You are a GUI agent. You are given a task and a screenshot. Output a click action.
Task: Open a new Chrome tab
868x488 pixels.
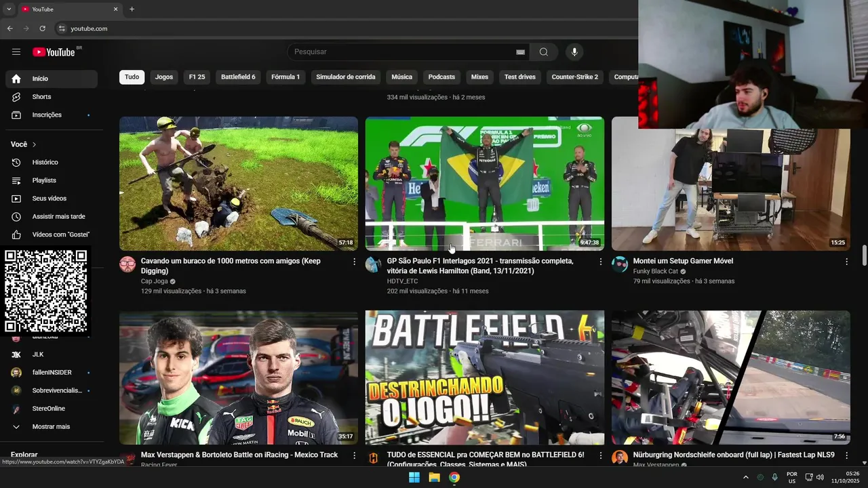point(132,9)
